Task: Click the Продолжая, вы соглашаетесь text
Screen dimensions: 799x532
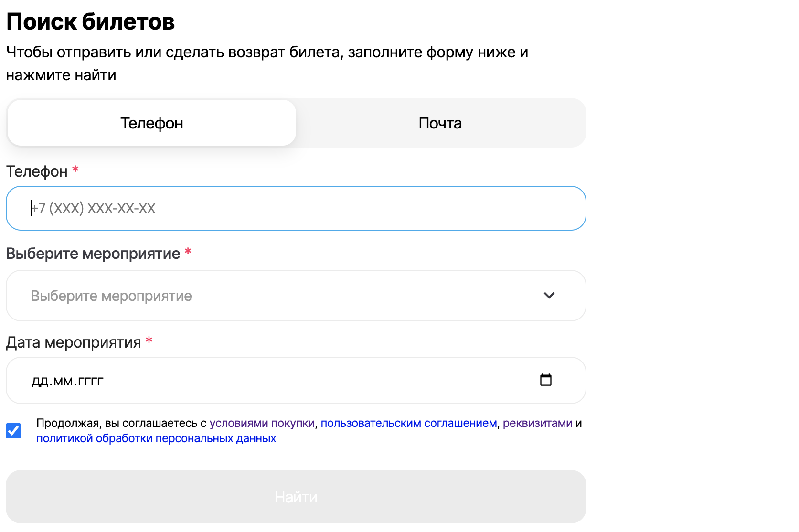Action: click(x=121, y=423)
